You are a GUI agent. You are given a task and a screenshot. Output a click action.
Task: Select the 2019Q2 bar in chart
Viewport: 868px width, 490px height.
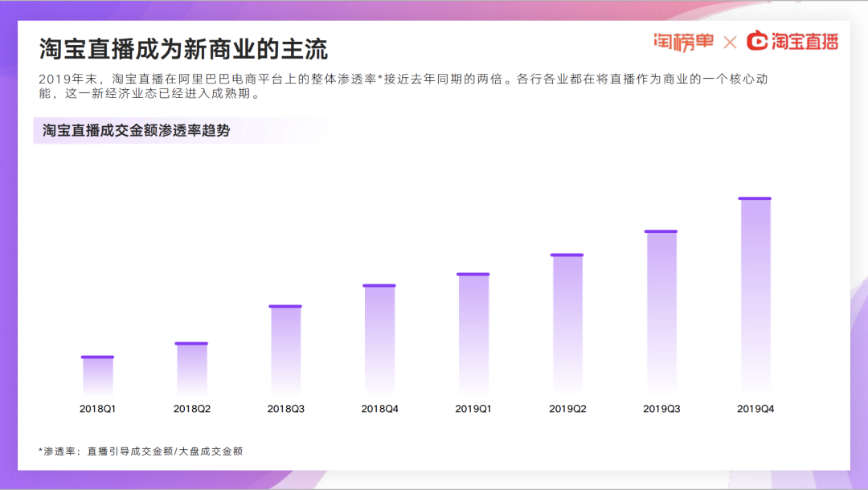point(567,324)
